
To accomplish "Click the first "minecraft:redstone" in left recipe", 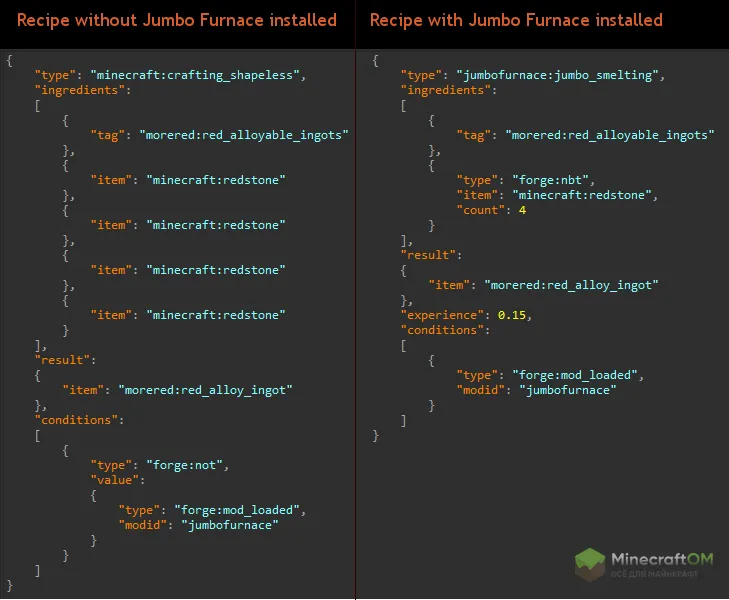I will (x=216, y=180).
